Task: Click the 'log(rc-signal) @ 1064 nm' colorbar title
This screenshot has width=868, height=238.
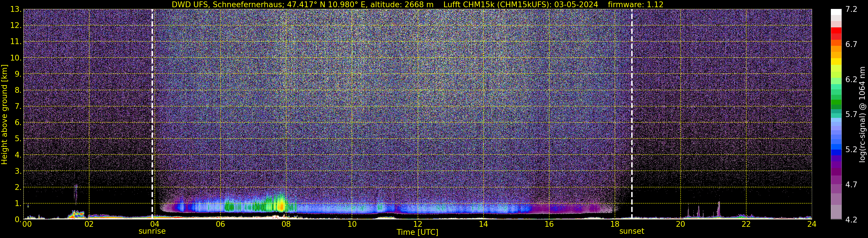Action: (862, 114)
